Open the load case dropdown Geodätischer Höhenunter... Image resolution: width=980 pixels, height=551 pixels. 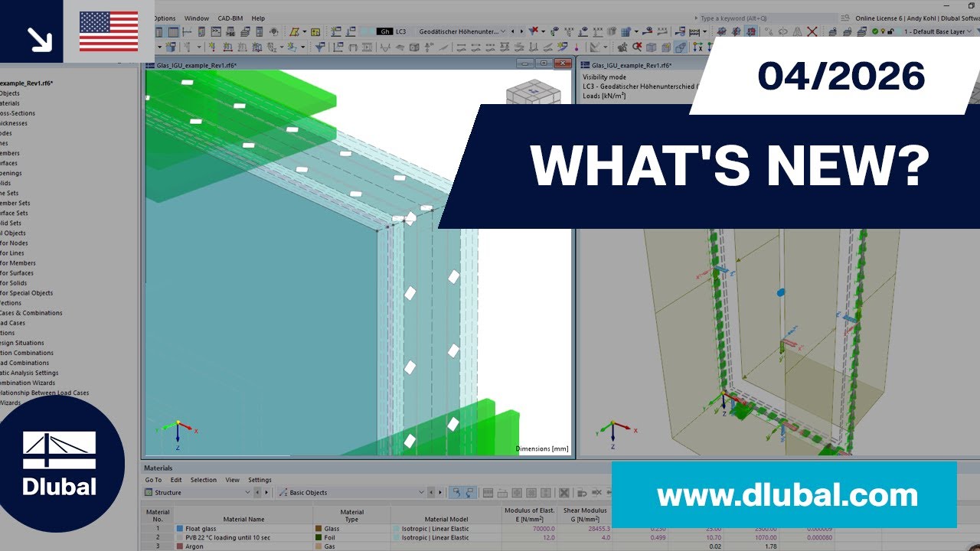click(463, 31)
